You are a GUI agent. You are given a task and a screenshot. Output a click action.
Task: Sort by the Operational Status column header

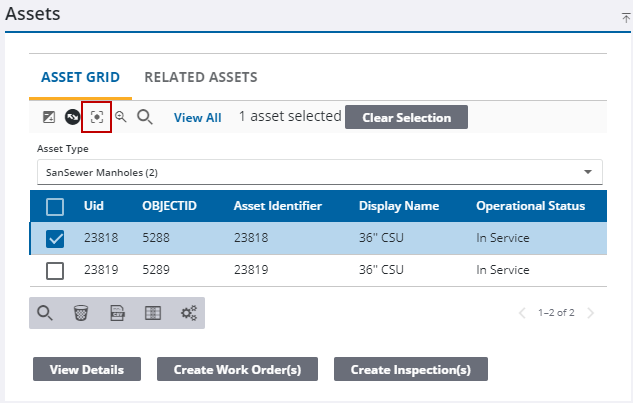(530, 206)
